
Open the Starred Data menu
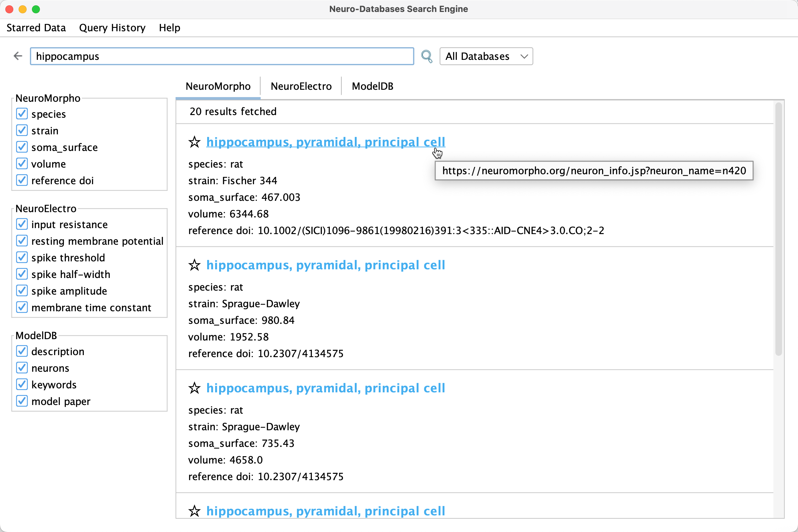pyautogui.click(x=36, y=28)
